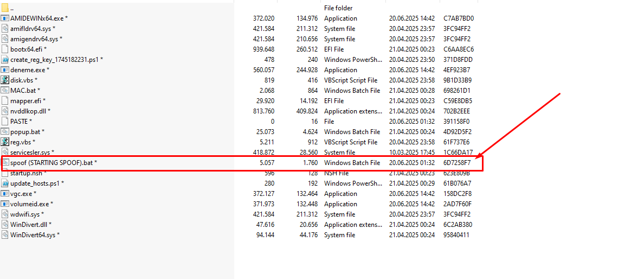Click the parent folder ".." icon
The width and height of the screenshot is (644, 279).
coord(5,8)
